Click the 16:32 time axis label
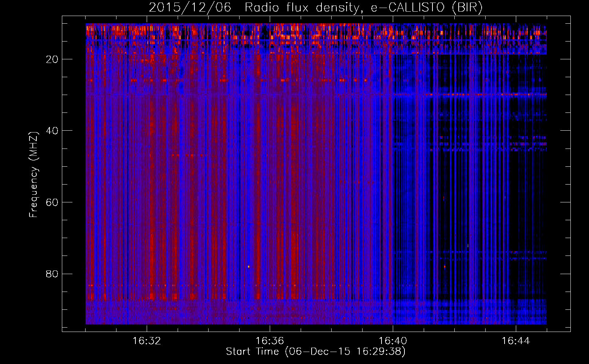The width and height of the screenshot is (589, 364). (x=146, y=341)
